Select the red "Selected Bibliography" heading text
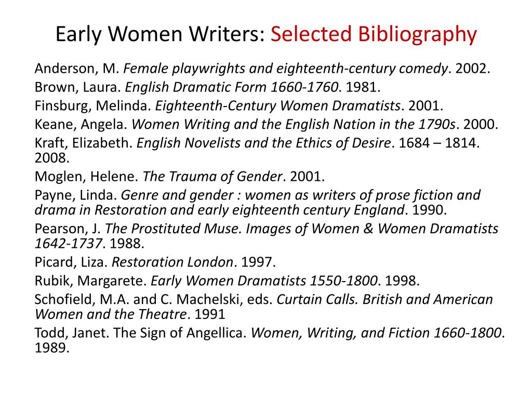Image resolution: width=532 pixels, height=399 pixels. click(374, 35)
